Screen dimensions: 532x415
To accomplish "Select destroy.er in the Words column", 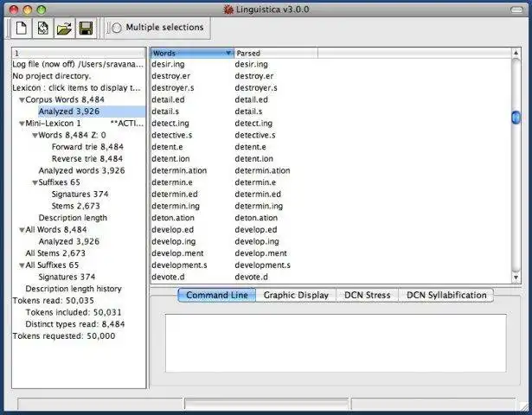I will point(170,76).
